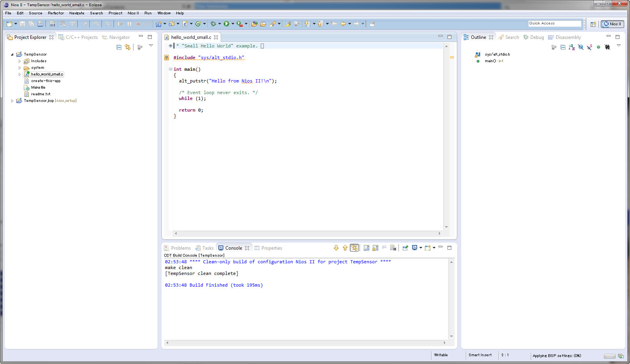Viewport: 630px width, 364px height.
Task: Open Display Selected Console dropdown arrow
Action: pyautogui.click(x=421, y=248)
